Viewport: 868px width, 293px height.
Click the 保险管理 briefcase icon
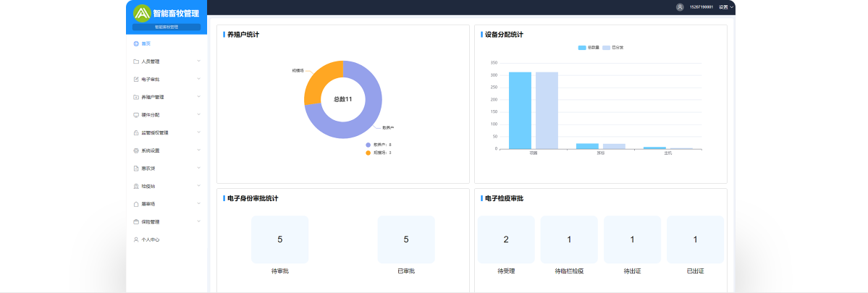click(136, 222)
